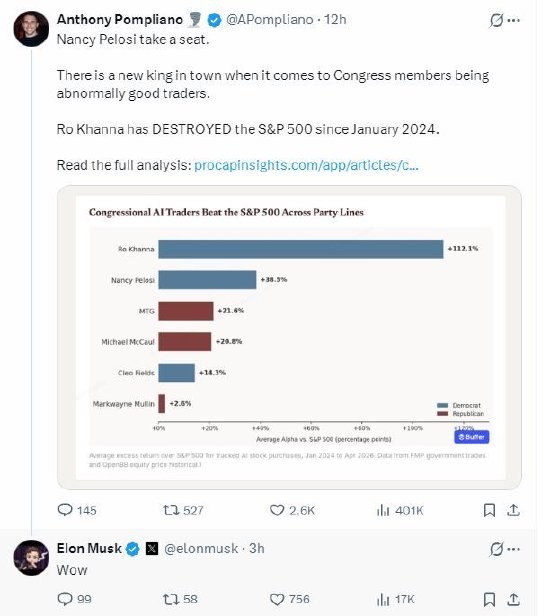
Task: Click the @elonmusk handle
Action: (201, 548)
